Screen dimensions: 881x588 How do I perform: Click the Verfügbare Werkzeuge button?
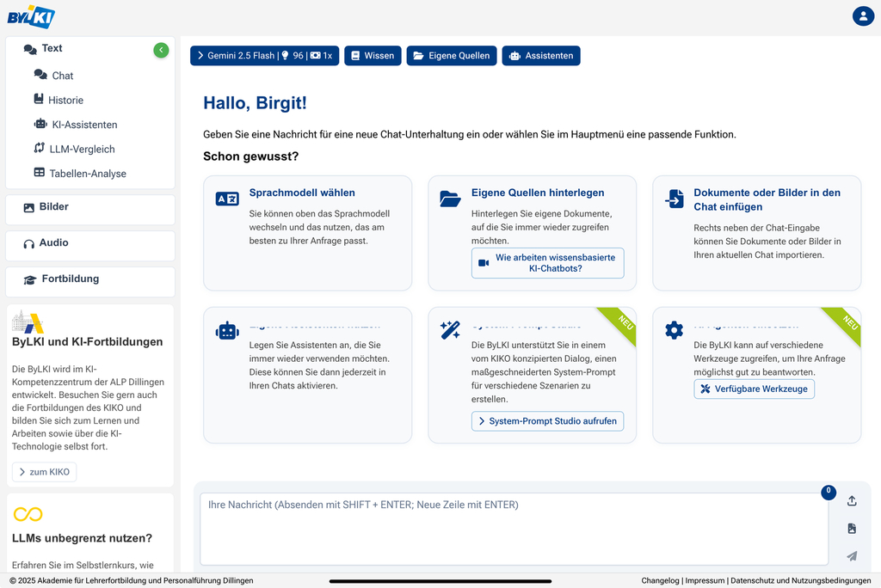pyautogui.click(x=754, y=389)
